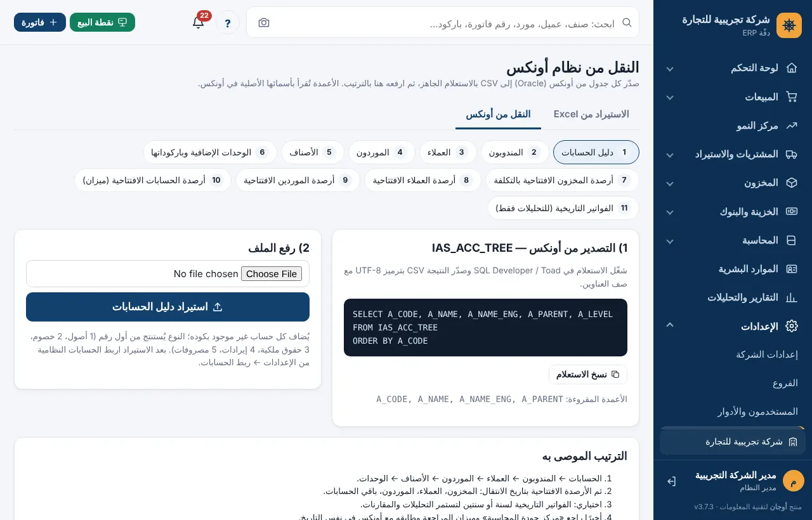Select step 10 أرصدة الحسابات الافتتاحية
Screen dimensions: 812x520
pyautogui.click(x=153, y=180)
